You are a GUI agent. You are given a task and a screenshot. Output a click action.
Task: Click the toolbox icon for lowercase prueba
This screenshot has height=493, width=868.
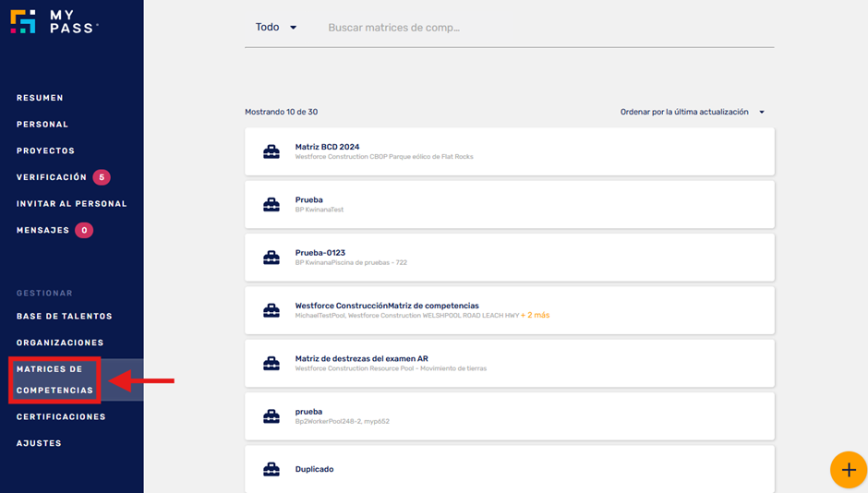[271, 416]
